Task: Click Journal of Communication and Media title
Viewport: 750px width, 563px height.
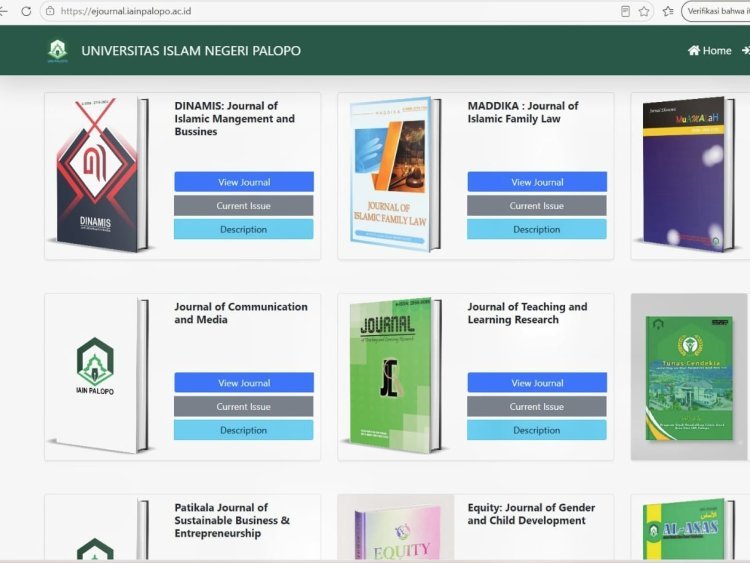Action: click(x=241, y=313)
